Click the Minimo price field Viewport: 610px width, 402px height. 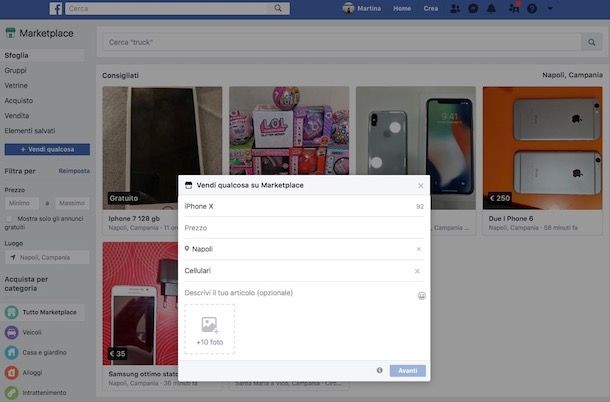21,203
